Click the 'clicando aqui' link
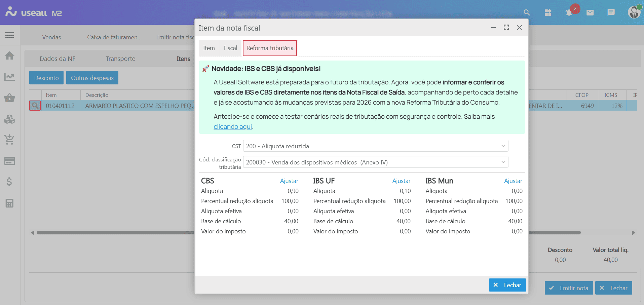Image resolution: width=644 pixels, height=305 pixels. [233, 127]
